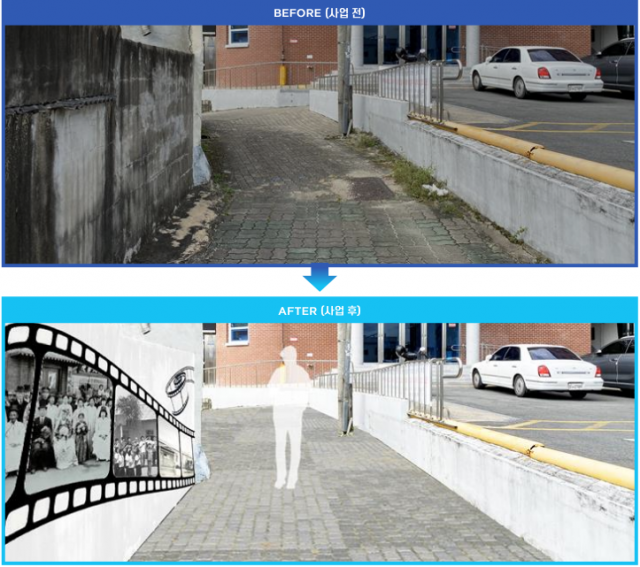Viewport: 640px width, 567px height.
Task: Click the "AFTER (사업 후)" header text
Action: (319, 311)
